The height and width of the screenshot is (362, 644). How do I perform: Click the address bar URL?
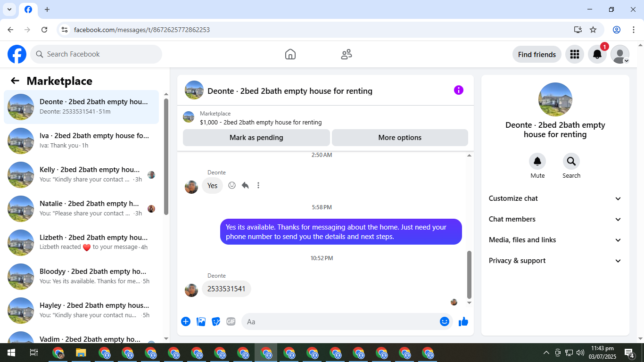[142, 30]
